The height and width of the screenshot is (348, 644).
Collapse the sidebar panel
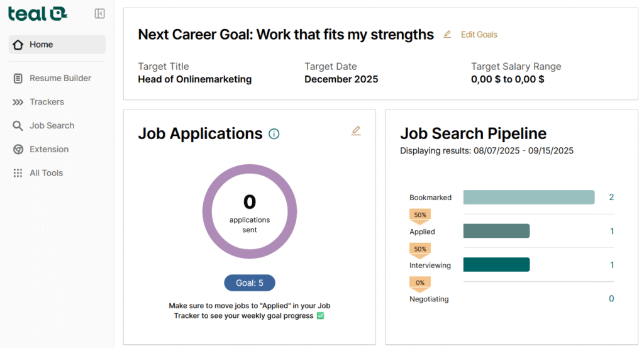coord(99,14)
